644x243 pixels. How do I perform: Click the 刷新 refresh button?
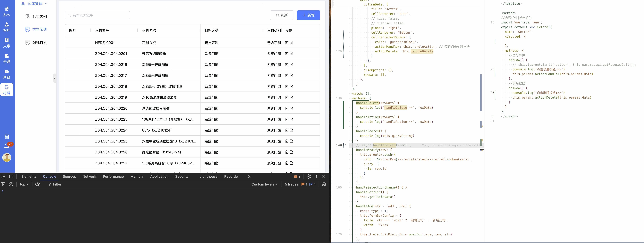282,15
